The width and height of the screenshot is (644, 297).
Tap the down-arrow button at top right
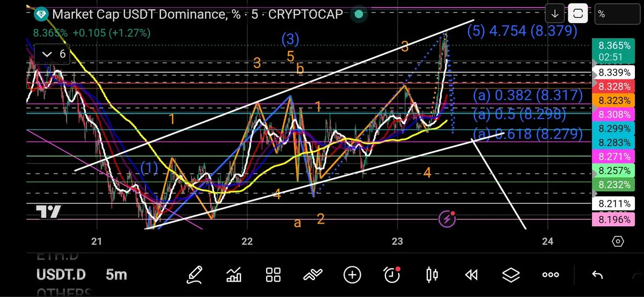[x=555, y=13]
